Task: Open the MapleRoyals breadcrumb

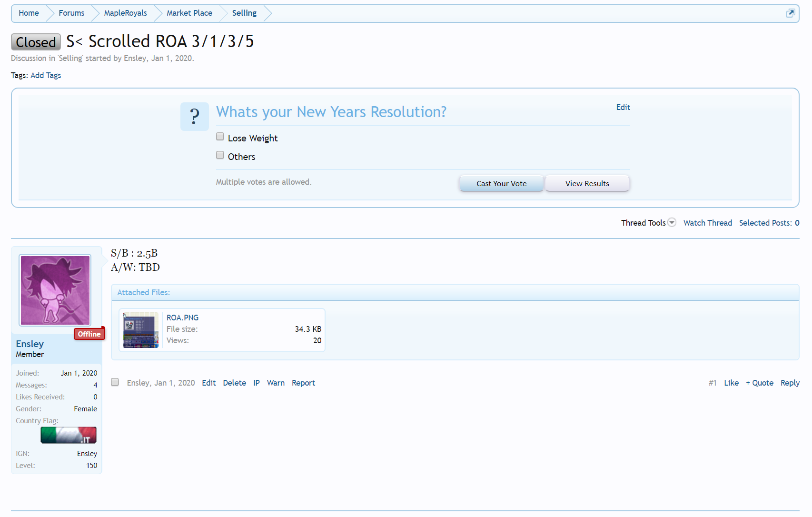Action: pyautogui.click(x=126, y=13)
